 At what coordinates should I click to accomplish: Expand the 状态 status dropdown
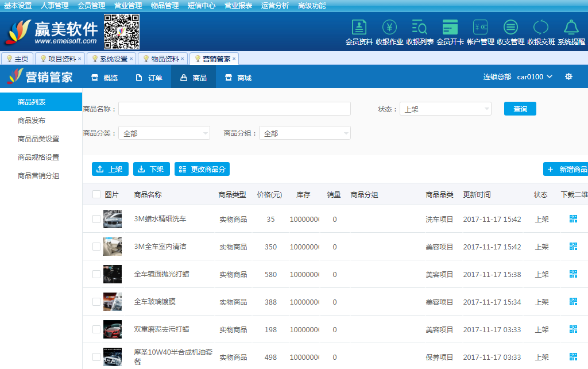tap(445, 109)
